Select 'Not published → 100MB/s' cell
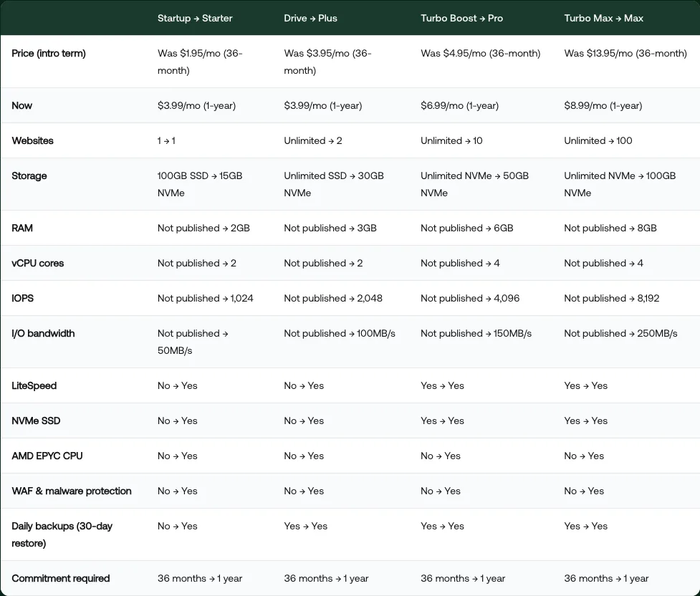 point(340,334)
